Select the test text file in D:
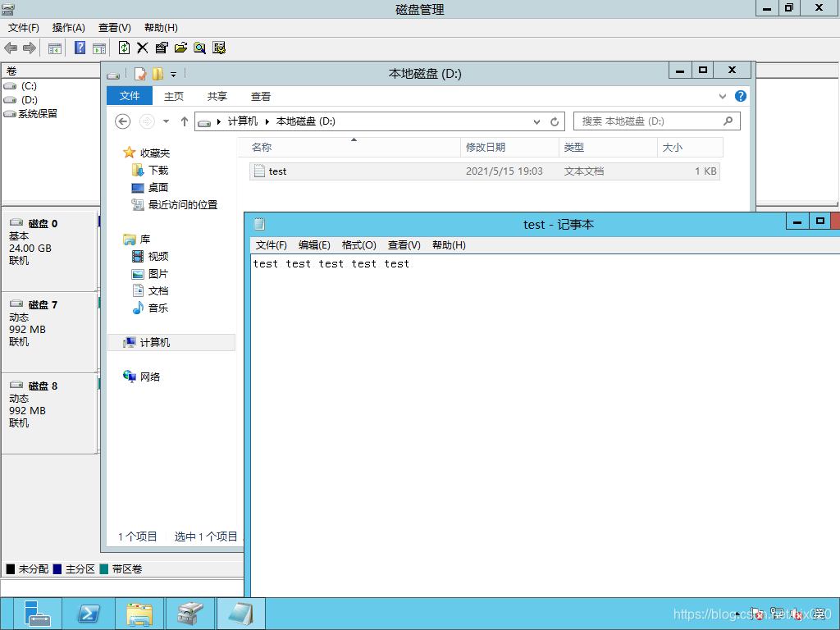 click(484, 171)
